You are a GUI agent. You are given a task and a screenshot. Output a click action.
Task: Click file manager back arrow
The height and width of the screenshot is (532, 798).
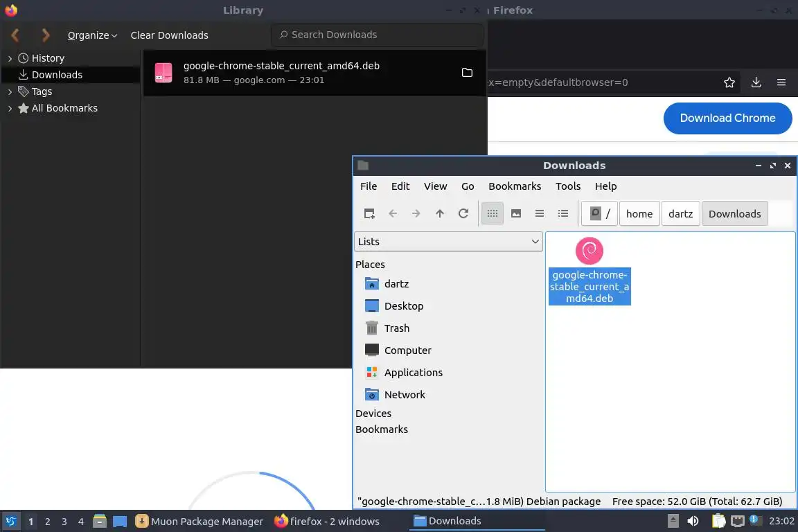click(393, 214)
